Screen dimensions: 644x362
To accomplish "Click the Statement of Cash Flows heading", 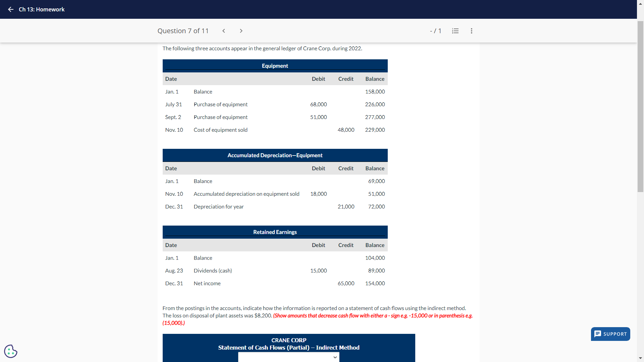I will pos(288,348).
